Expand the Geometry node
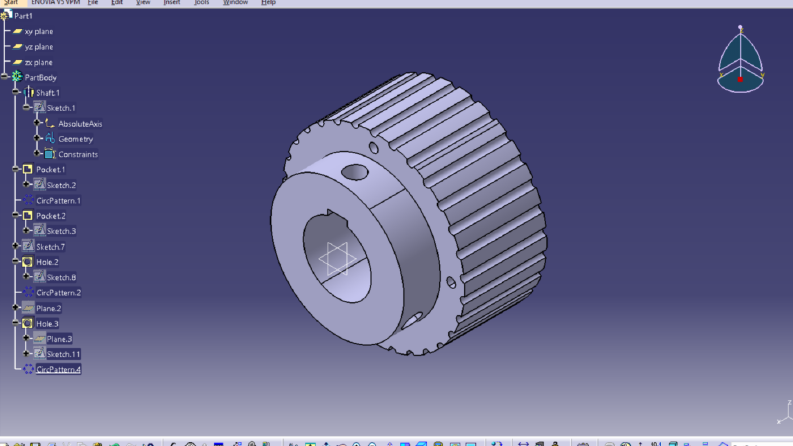This screenshot has width=793, height=446. tap(37, 138)
